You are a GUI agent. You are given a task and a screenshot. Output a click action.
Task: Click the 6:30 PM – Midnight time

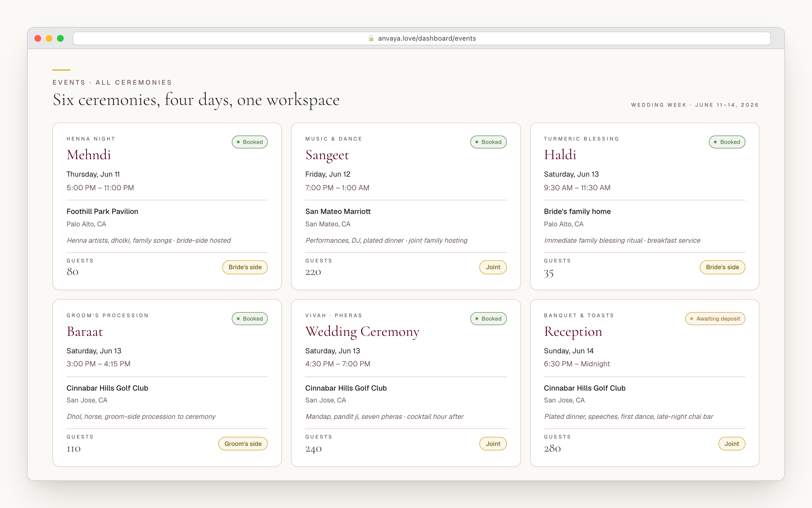pyautogui.click(x=577, y=364)
